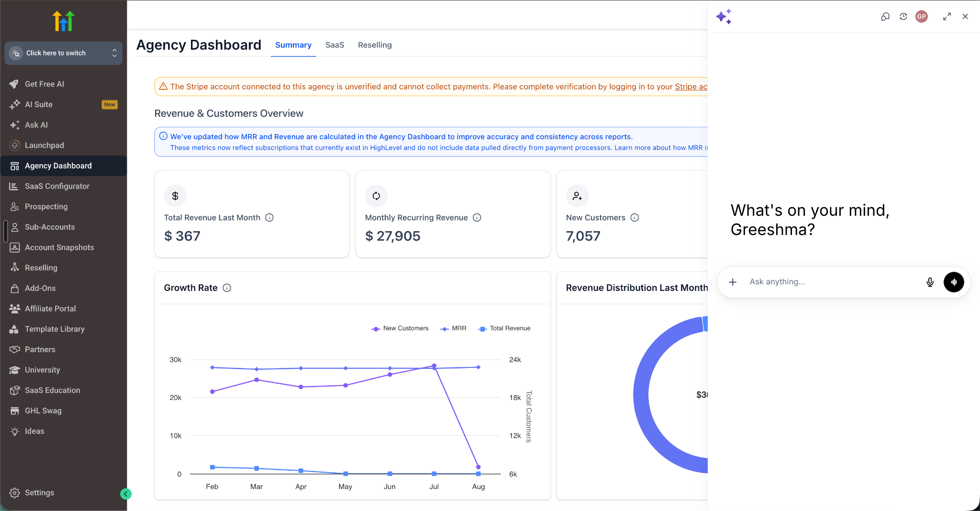Image resolution: width=980 pixels, height=511 pixels.
Task: Open the Stripe account link in warning banner
Action: [691, 87]
